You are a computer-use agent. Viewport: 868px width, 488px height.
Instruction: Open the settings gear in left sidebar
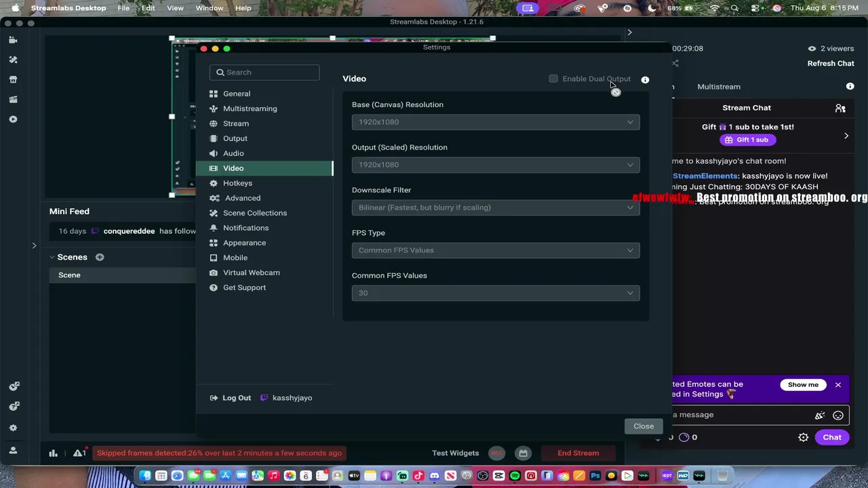pyautogui.click(x=13, y=428)
